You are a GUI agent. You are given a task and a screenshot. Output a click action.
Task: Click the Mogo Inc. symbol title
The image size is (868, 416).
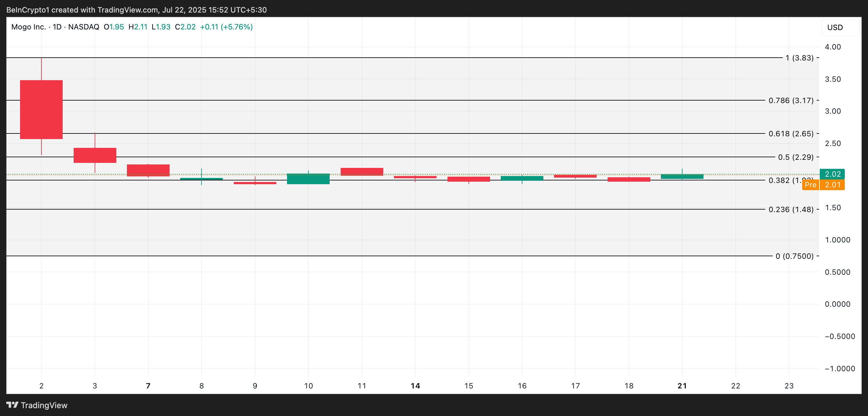pos(28,27)
